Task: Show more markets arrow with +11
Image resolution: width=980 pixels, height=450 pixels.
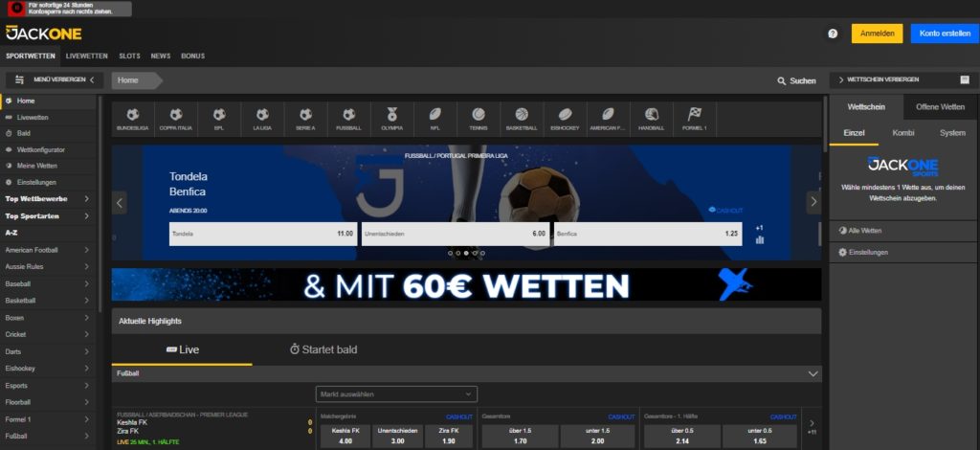Action: [812, 427]
